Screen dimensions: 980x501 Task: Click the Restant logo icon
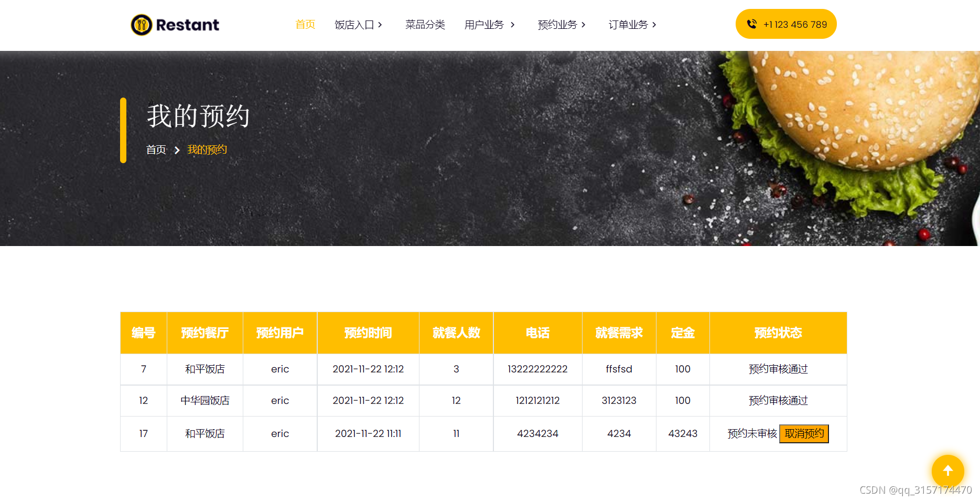tap(142, 25)
